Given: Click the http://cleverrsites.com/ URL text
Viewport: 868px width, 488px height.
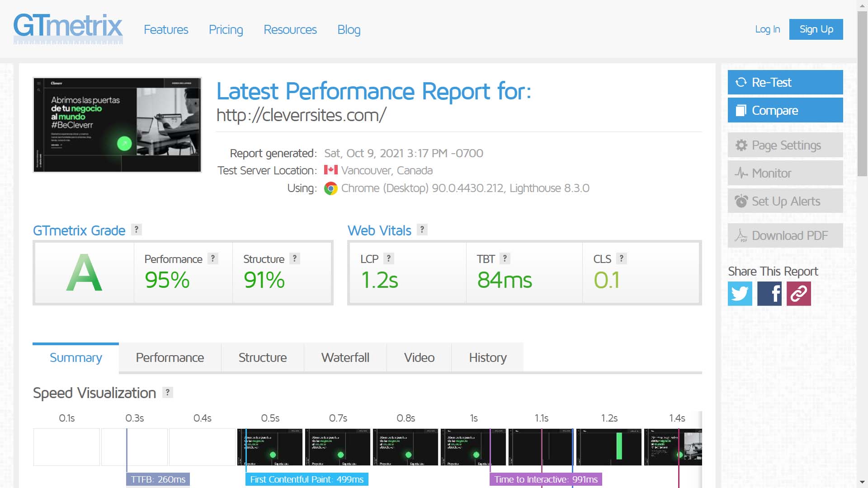Looking at the screenshot, I should (301, 116).
